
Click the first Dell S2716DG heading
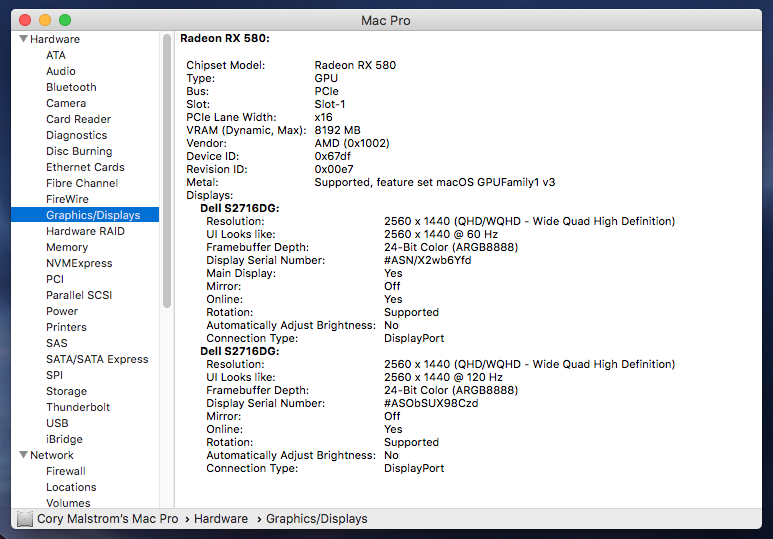(x=240, y=208)
